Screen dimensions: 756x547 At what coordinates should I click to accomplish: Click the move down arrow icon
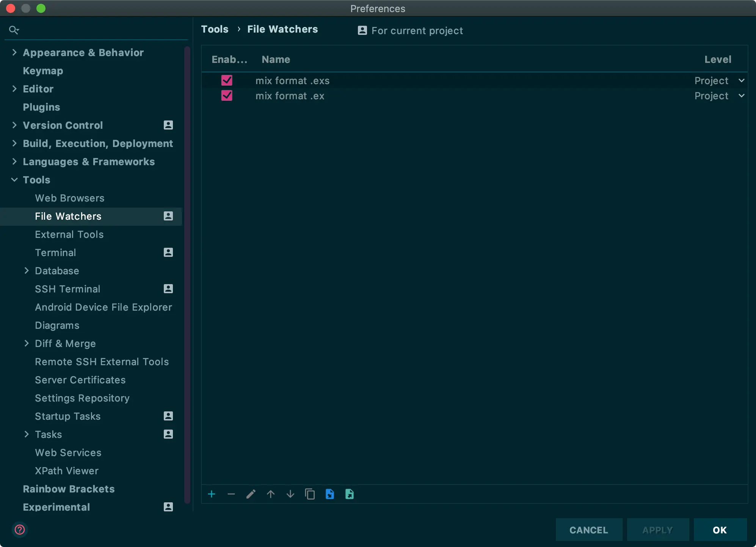click(290, 494)
